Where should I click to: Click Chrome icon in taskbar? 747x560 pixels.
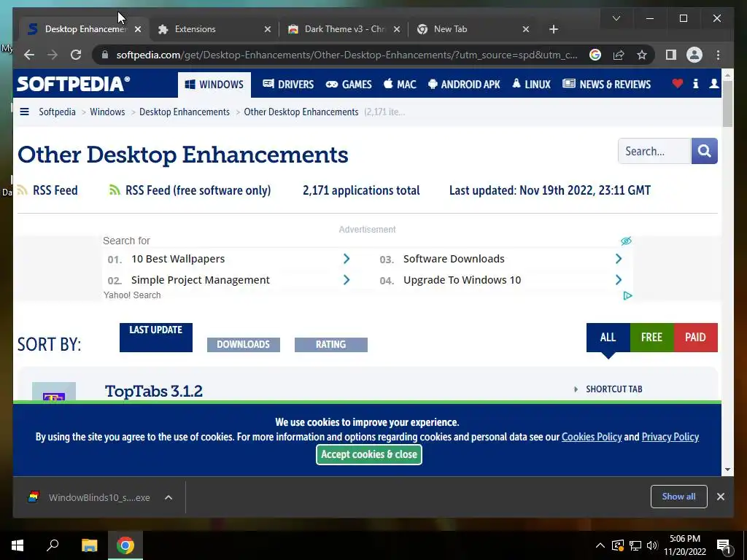pos(125,545)
